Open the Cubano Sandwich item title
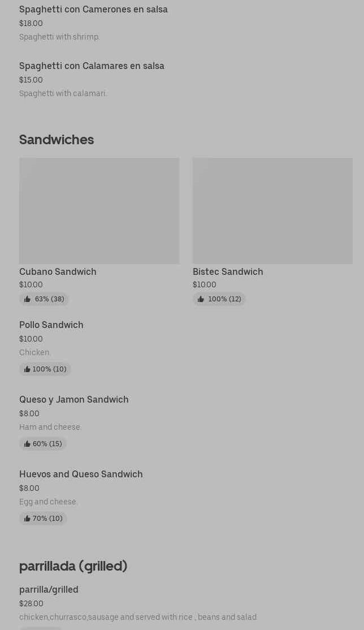This screenshot has width=364, height=630. click(x=58, y=272)
